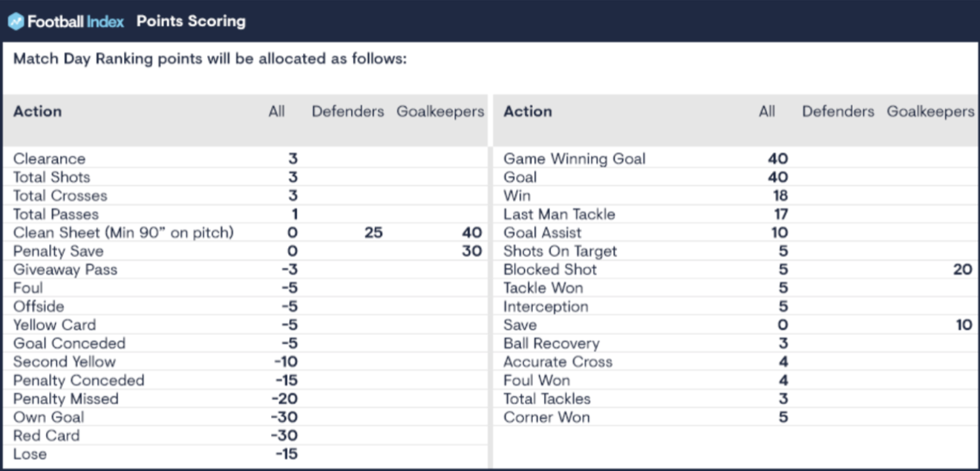Click the right table's Action column header
Image resolution: width=980 pixels, height=471 pixels.
(527, 111)
